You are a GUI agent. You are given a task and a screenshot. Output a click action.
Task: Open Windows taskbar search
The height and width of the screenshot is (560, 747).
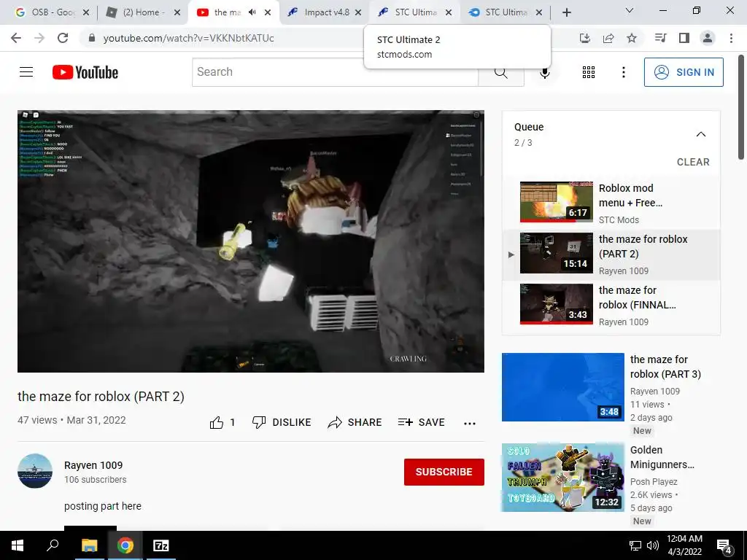pos(53,545)
